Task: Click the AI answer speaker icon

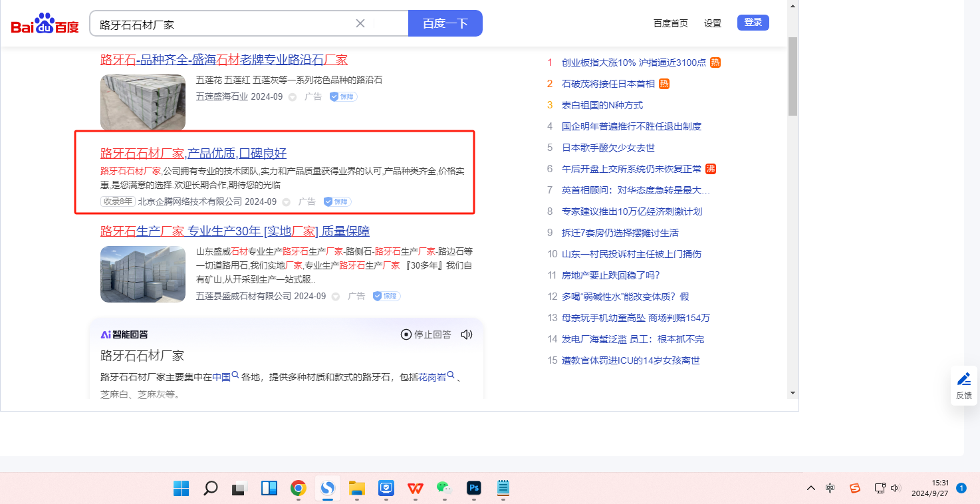Action: [x=467, y=334]
